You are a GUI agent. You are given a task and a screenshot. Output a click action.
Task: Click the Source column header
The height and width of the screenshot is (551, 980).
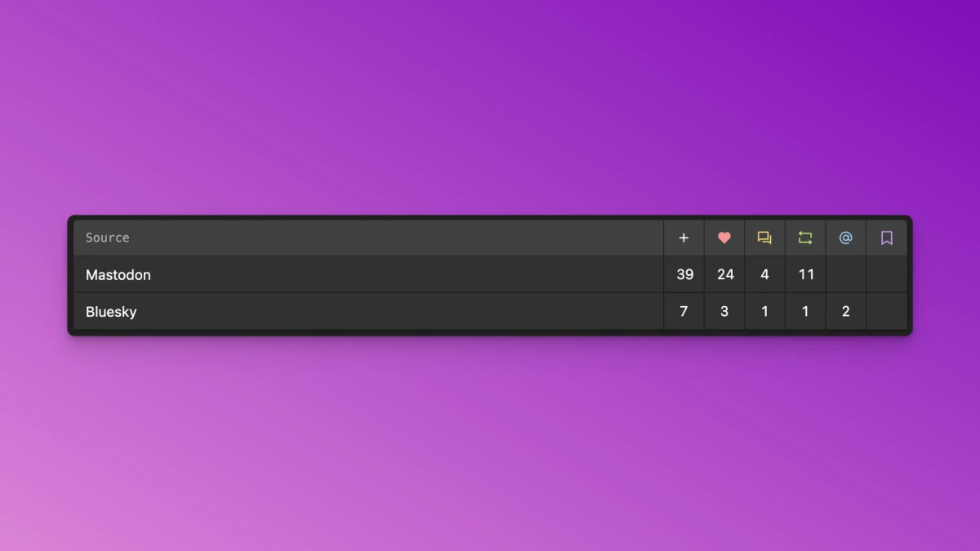click(x=108, y=238)
